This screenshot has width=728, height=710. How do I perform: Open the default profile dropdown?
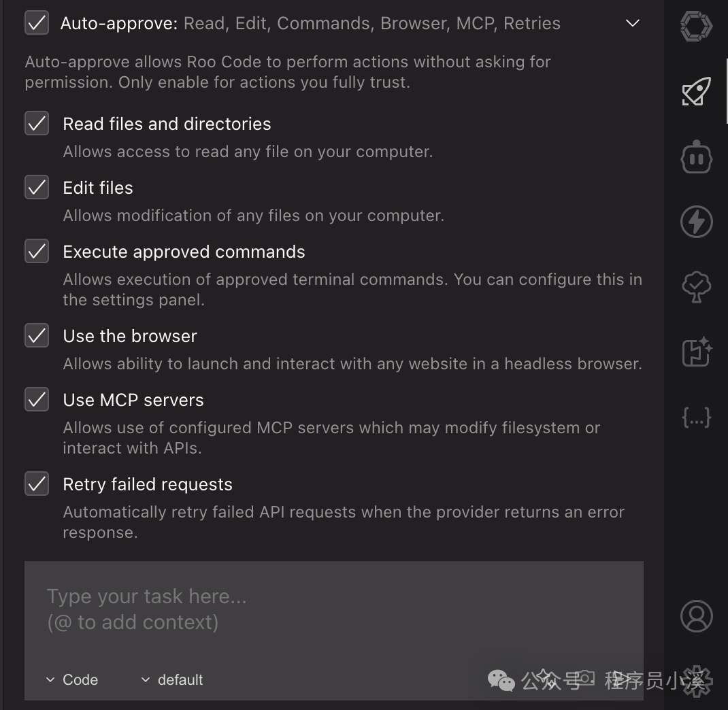coord(172,679)
